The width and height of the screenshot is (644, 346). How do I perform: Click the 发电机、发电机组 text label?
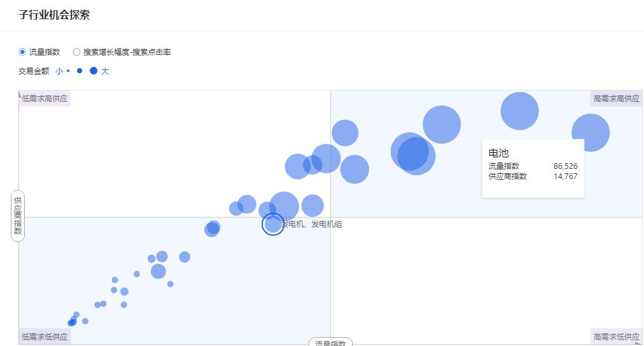click(x=312, y=224)
